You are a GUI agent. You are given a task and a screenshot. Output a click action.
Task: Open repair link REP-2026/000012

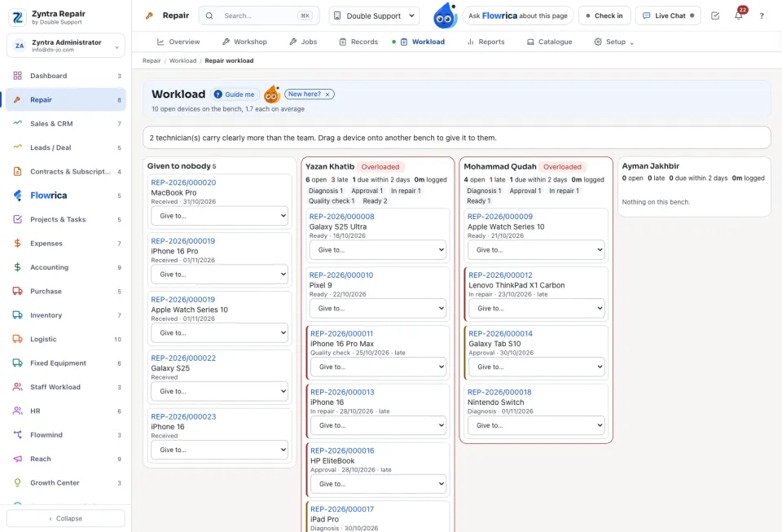click(x=500, y=275)
